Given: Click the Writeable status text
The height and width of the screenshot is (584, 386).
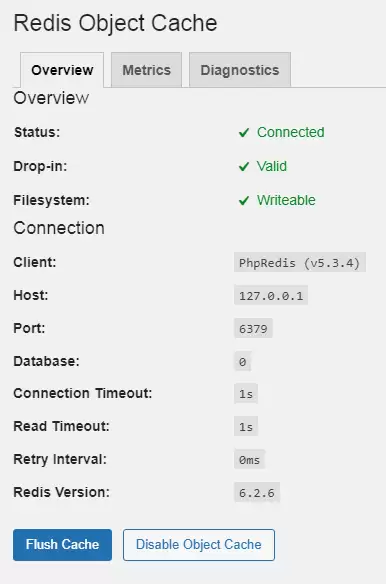Looking at the screenshot, I should (x=286, y=200).
